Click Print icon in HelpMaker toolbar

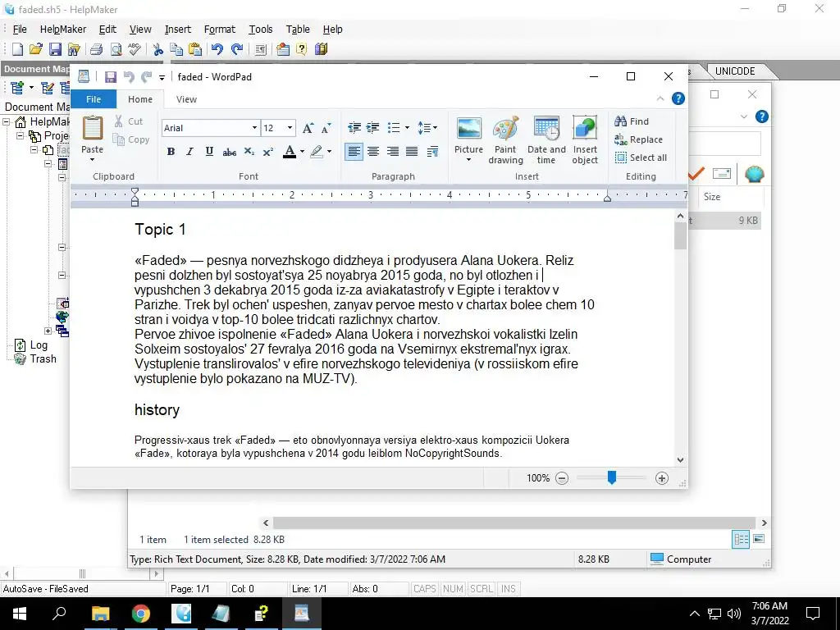97,49
